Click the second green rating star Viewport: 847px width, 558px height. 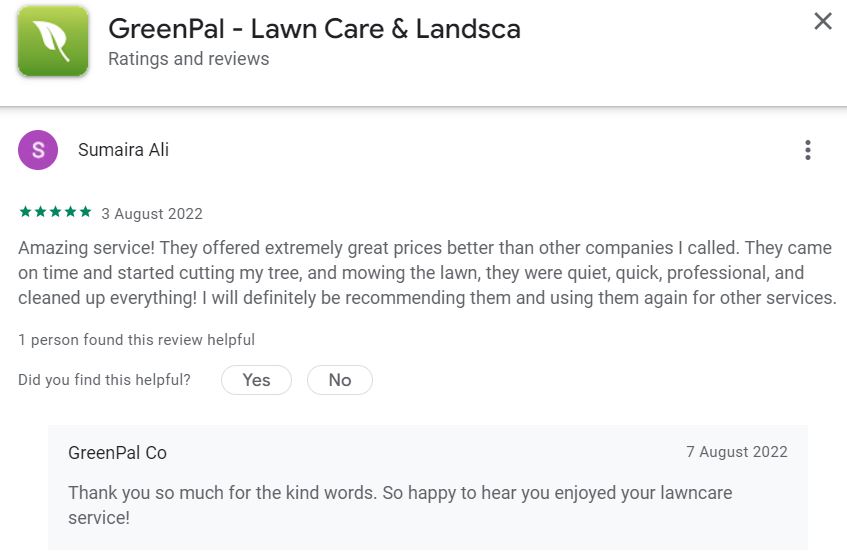tap(39, 212)
